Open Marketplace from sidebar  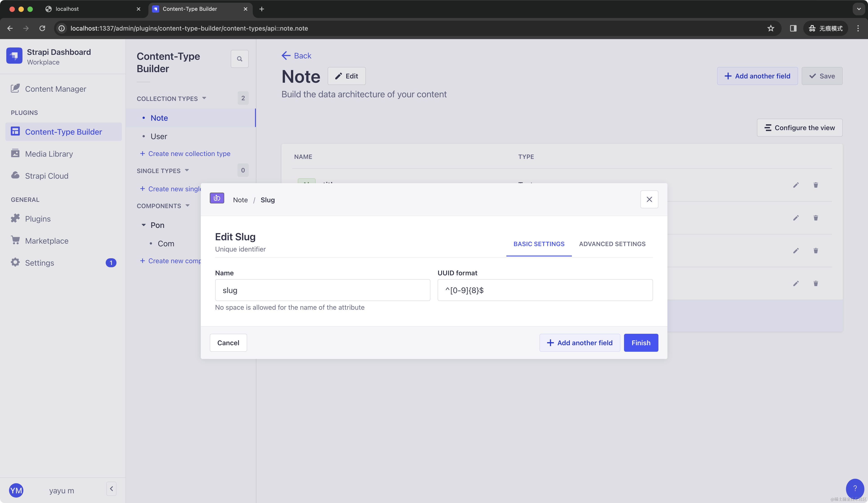pyautogui.click(x=47, y=241)
